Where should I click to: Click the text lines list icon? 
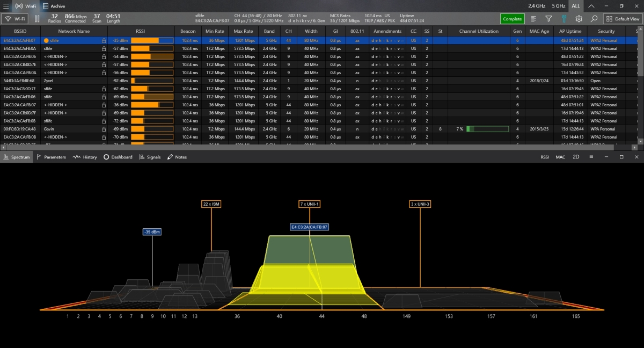533,18
